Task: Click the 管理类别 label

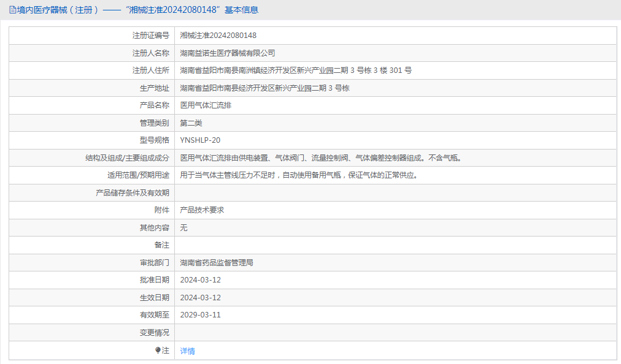Action: coord(155,123)
